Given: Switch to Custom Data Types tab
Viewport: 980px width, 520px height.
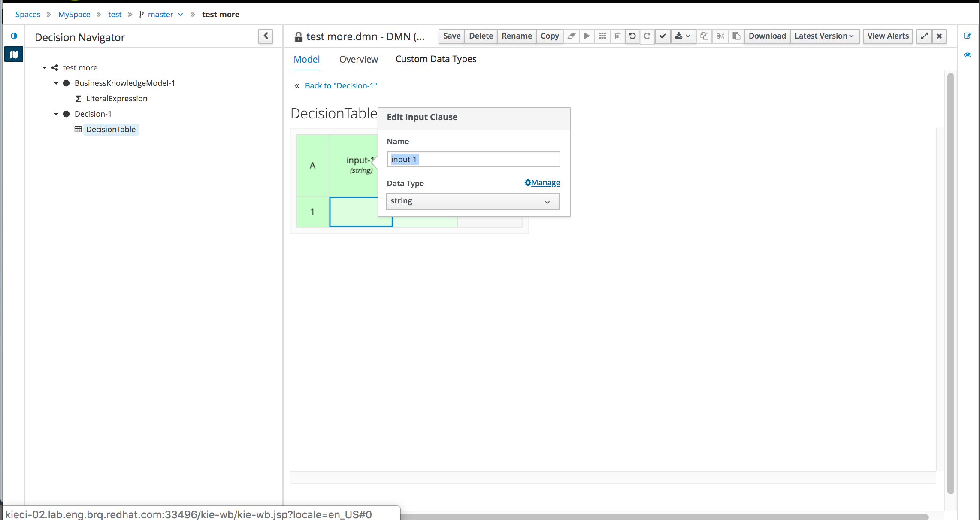Looking at the screenshot, I should 436,59.
